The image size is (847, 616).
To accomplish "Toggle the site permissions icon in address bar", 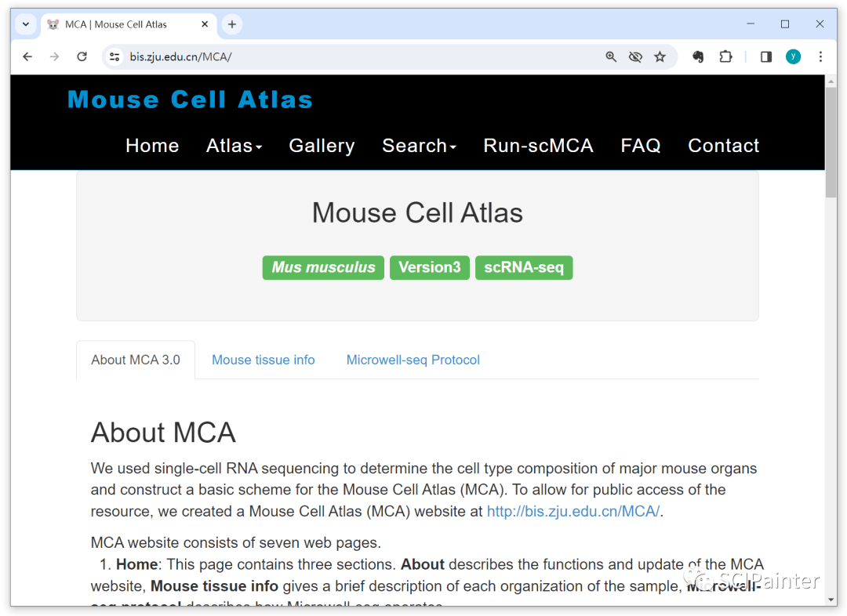I will point(114,56).
